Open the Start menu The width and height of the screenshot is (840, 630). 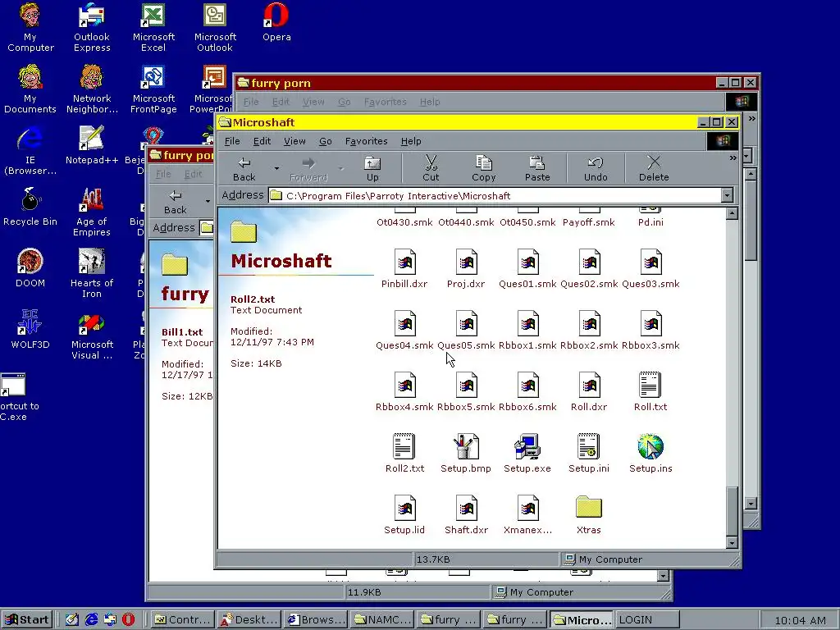click(28, 620)
